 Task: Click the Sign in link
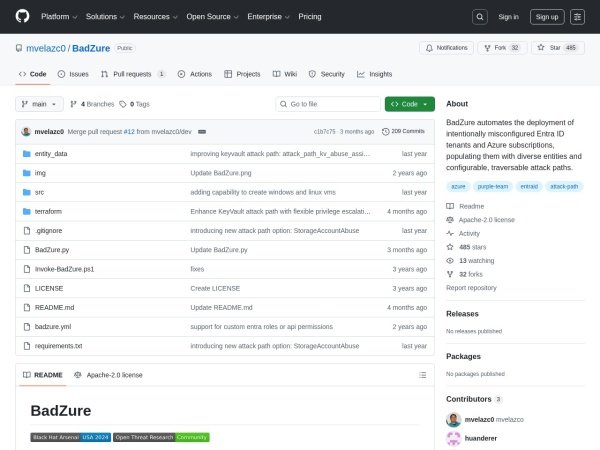509,17
